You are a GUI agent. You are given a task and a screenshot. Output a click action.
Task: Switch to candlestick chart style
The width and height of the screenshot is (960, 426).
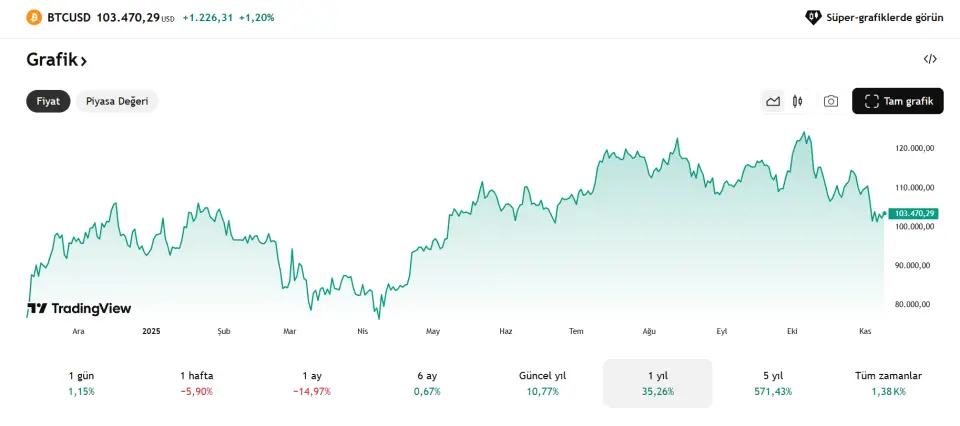(797, 101)
